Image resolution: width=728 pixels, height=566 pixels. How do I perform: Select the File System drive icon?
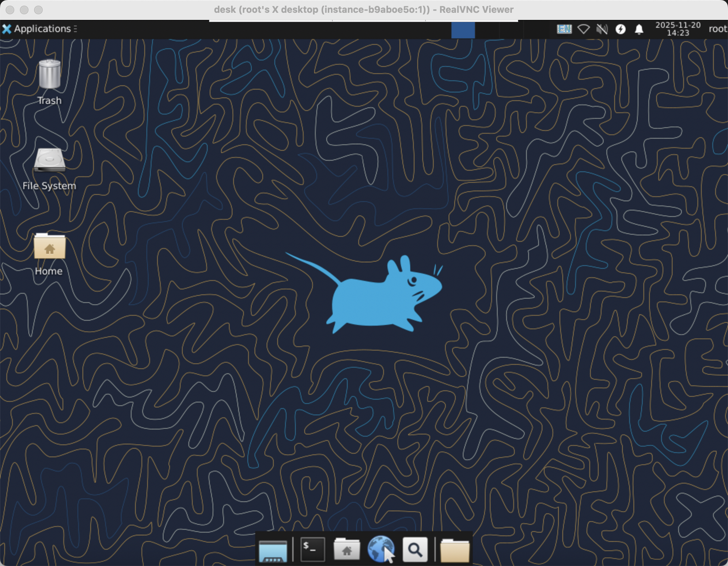[x=49, y=161]
